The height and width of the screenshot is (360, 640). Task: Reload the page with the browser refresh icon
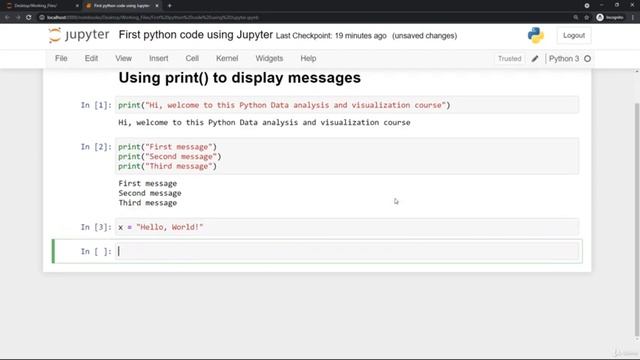click(x=29, y=18)
